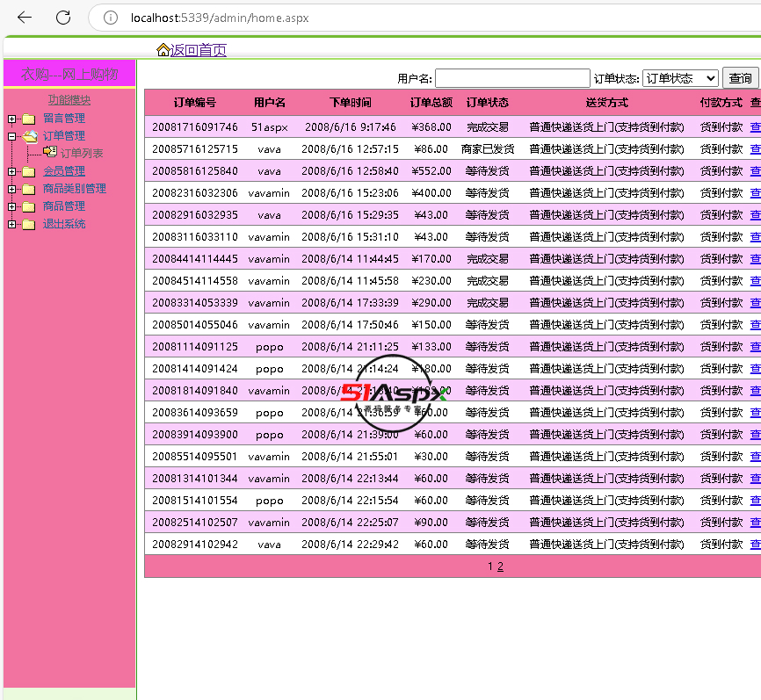Expand the 商品类别管理 tree node
The height and width of the screenshot is (700, 761).
11,189
